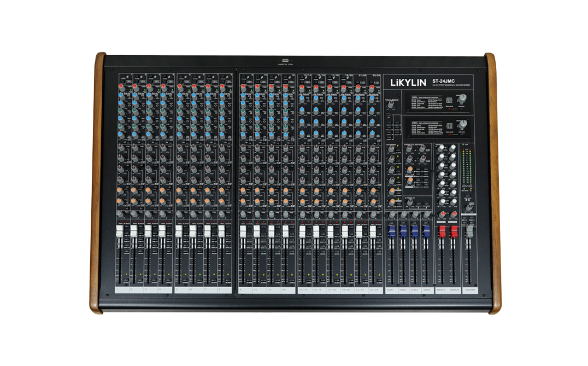
Task: Click the lower effects processor program knob
Action: (x=463, y=124)
